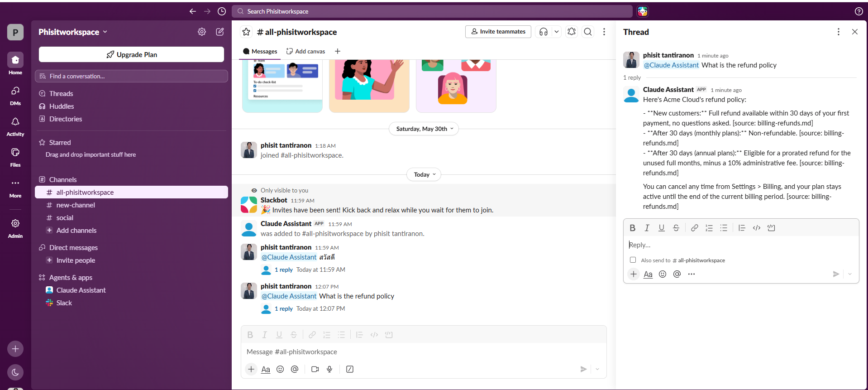Open channel send options dropdown arrow
868x390 pixels.
597,369
